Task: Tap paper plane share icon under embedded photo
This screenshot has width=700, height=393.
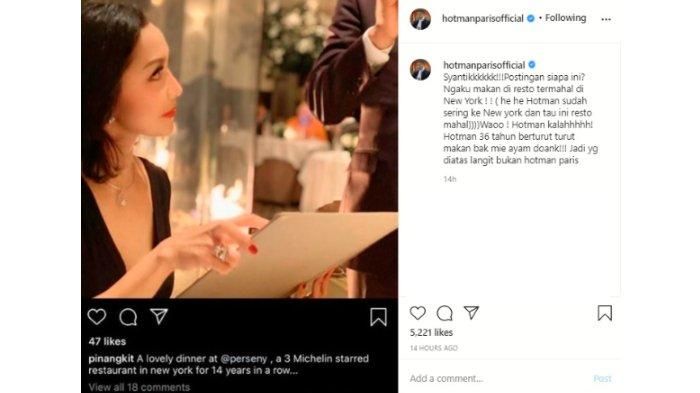Action: pos(158,316)
